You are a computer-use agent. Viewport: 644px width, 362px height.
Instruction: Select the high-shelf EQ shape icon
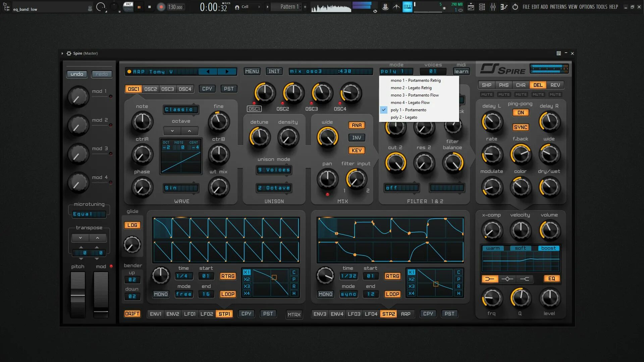[525, 279]
